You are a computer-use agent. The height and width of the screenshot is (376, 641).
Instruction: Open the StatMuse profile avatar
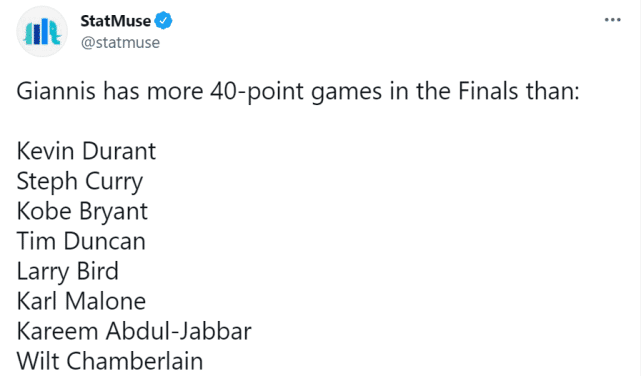pos(42,32)
